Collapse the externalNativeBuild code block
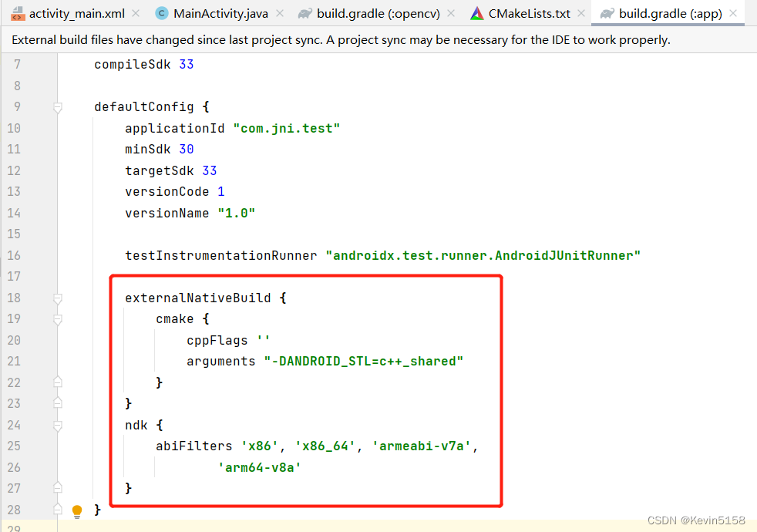Image resolution: width=757 pixels, height=532 pixels. [57, 297]
